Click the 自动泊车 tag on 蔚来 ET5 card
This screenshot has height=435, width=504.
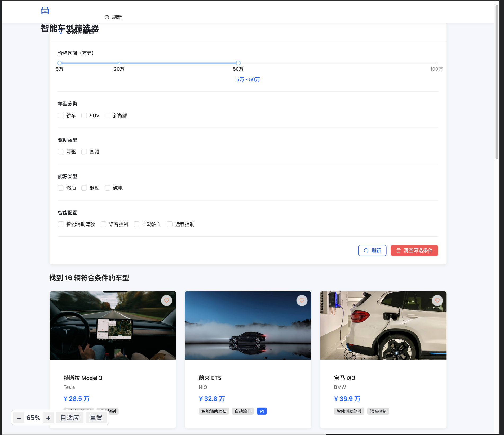coord(243,411)
